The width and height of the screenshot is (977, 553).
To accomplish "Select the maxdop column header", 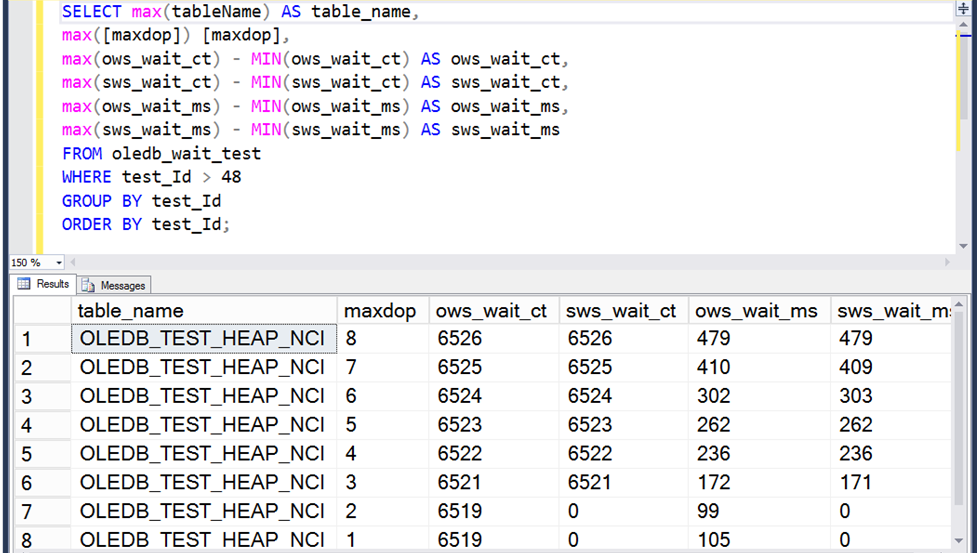I will tap(383, 310).
